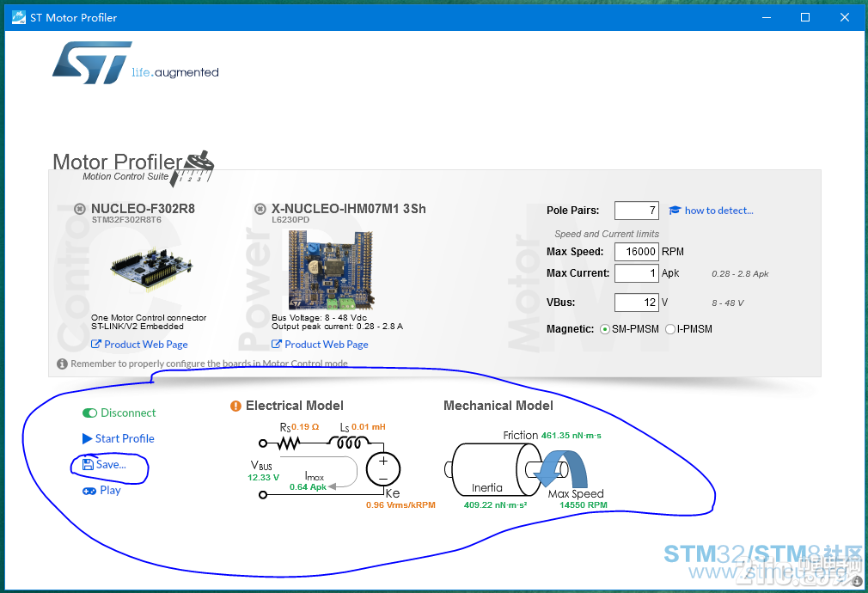This screenshot has height=593, width=868.
Task: Click the Rs 0.19 Ω resistance value
Action: pyautogui.click(x=306, y=427)
